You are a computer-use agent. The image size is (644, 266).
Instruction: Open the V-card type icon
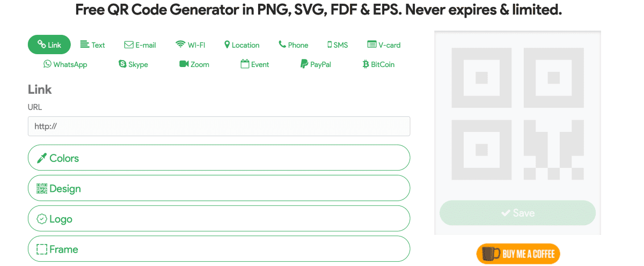click(x=372, y=45)
